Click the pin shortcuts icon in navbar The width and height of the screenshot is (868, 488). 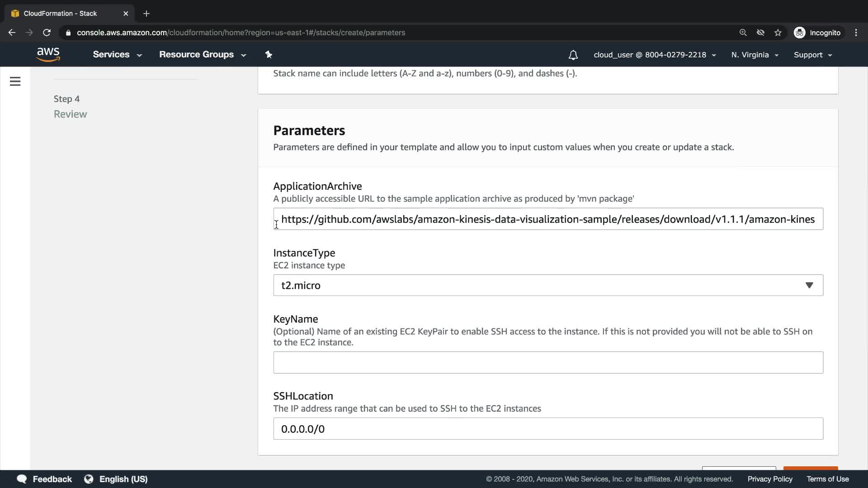(269, 55)
